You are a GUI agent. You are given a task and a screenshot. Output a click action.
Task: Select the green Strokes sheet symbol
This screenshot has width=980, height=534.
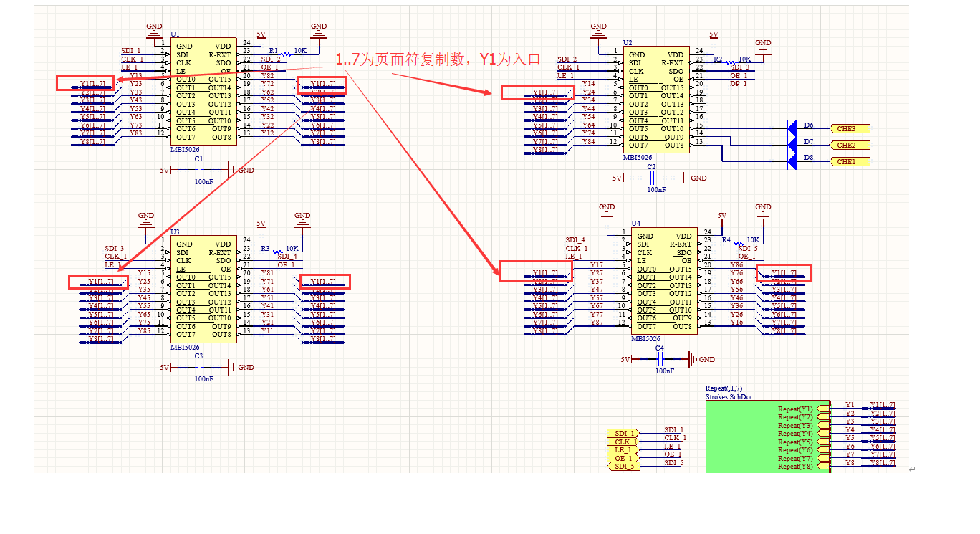tap(767, 437)
